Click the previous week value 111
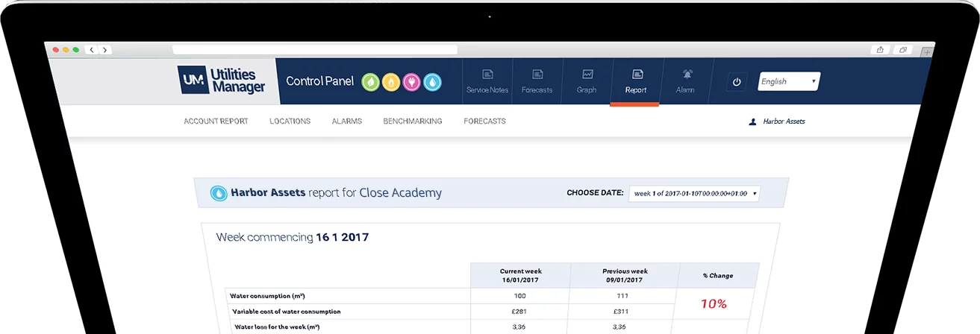The image size is (980, 334). click(624, 296)
